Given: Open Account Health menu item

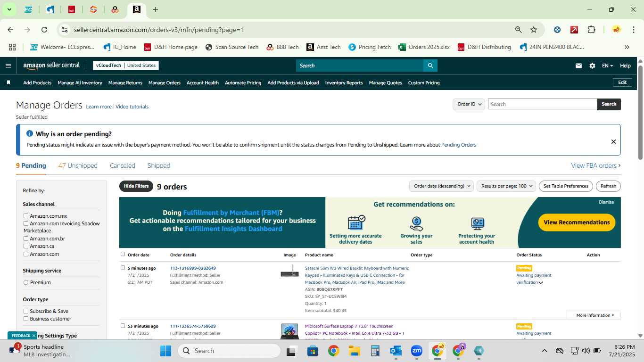Looking at the screenshot, I should [203, 82].
